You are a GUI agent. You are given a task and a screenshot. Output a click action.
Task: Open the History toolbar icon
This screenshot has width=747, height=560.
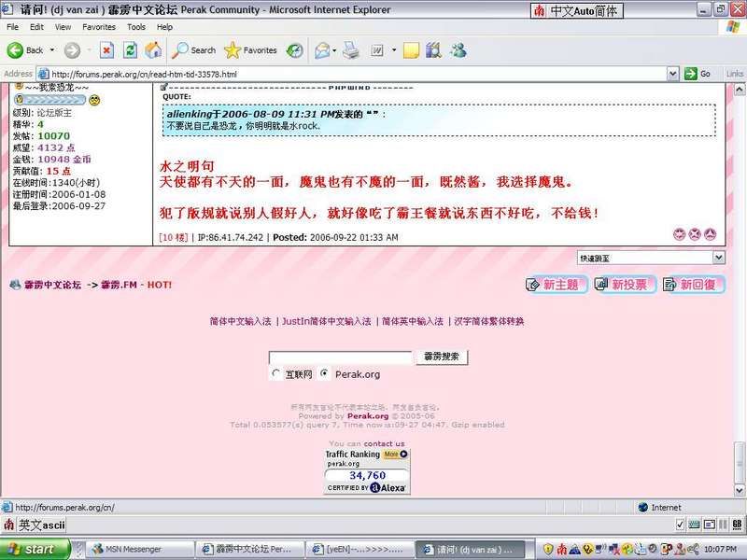click(294, 50)
